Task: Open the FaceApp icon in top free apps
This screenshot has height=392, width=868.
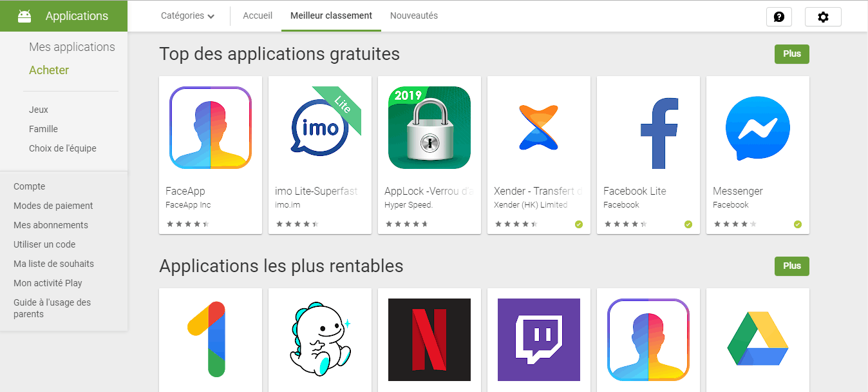Action: 211,128
